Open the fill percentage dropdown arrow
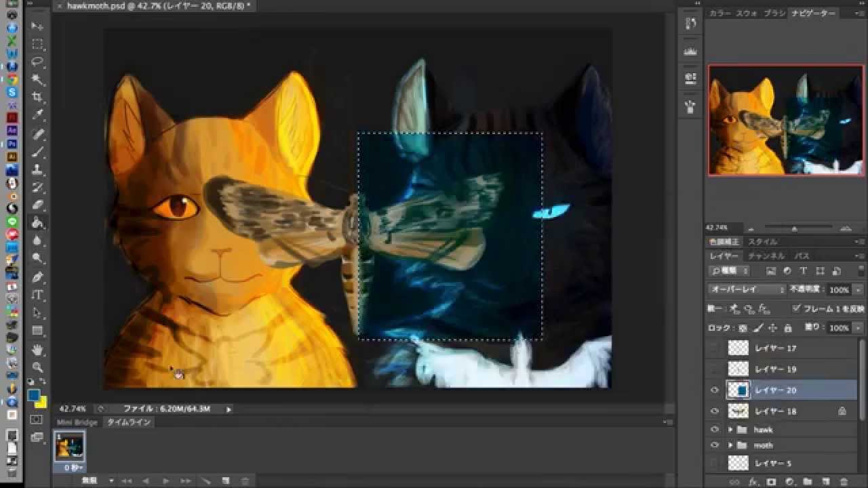 [x=858, y=328]
